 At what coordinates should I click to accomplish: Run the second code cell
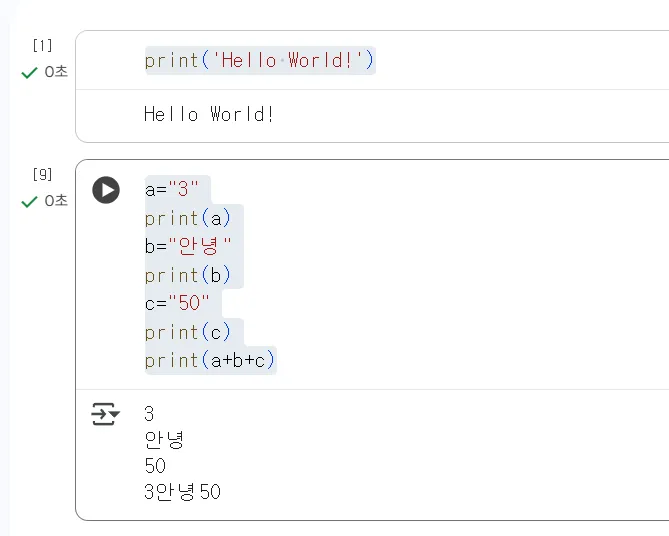pos(106,190)
